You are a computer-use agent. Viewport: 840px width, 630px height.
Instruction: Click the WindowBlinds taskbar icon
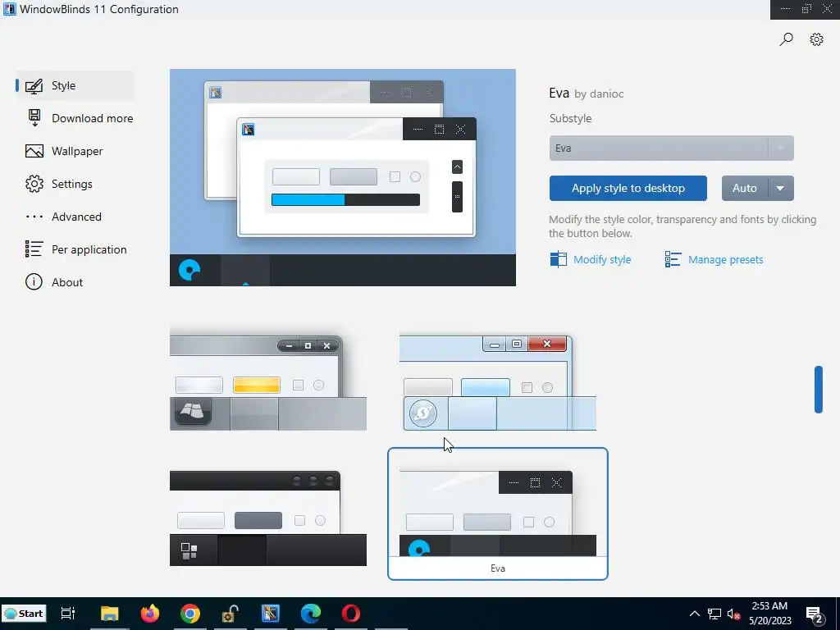tap(271, 614)
